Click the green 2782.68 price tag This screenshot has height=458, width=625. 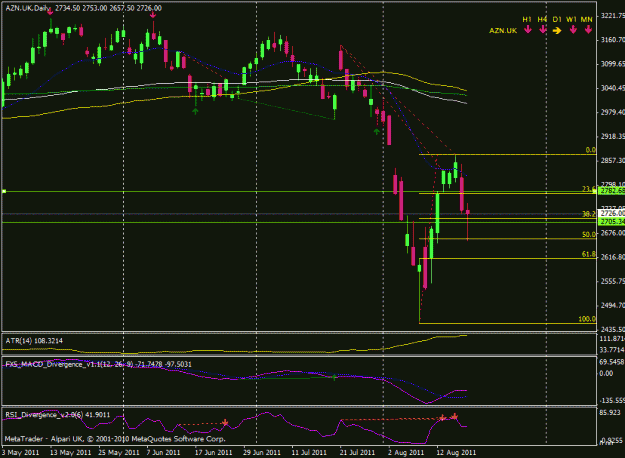click(x=612, y=191)
